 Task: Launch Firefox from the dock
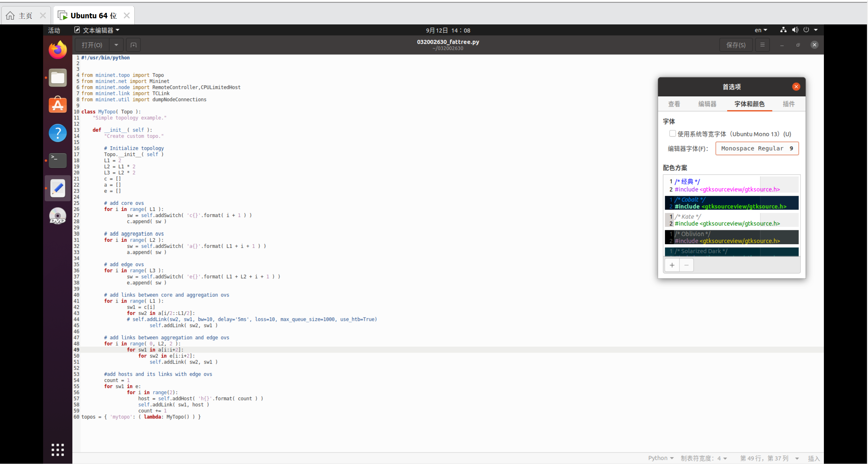58,50
